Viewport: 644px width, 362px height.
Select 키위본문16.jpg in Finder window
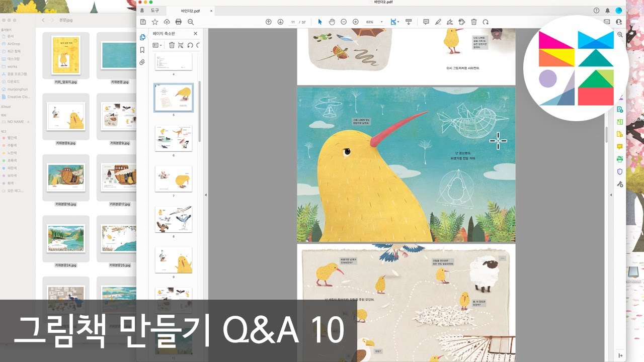(66, 178)
